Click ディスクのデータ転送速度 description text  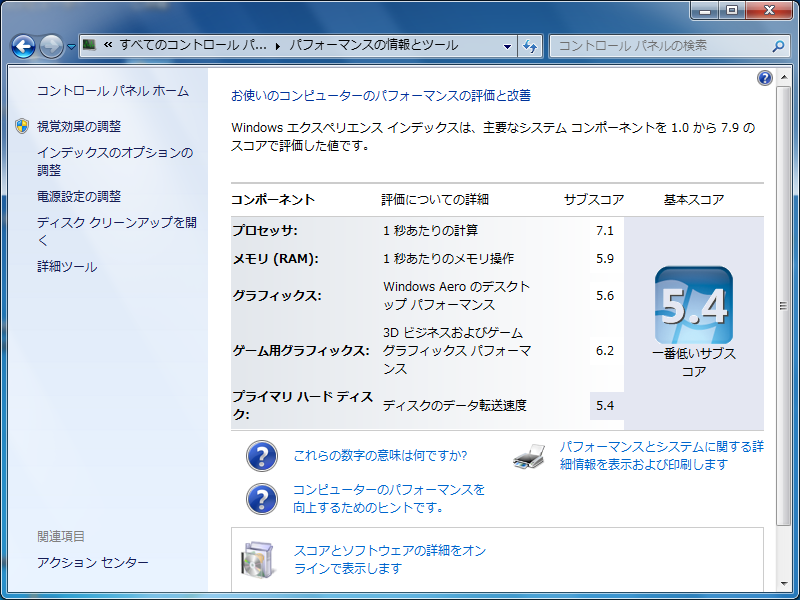[455, 406]
